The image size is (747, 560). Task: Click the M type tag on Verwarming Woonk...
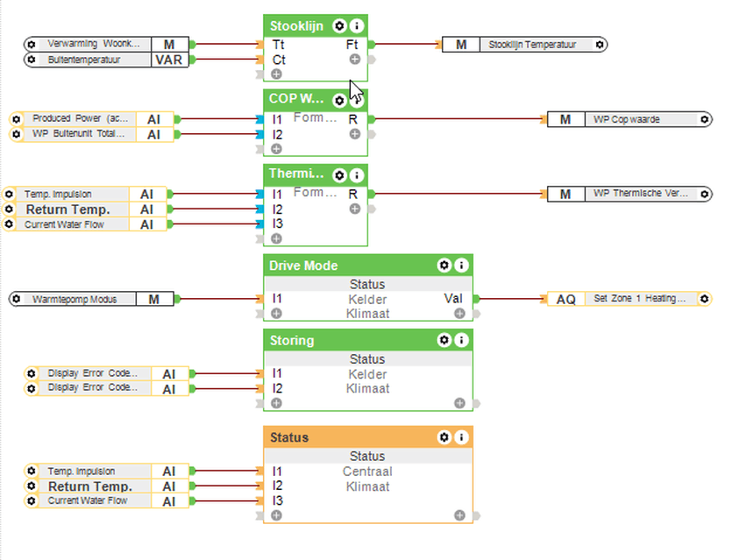pos(169,45)
